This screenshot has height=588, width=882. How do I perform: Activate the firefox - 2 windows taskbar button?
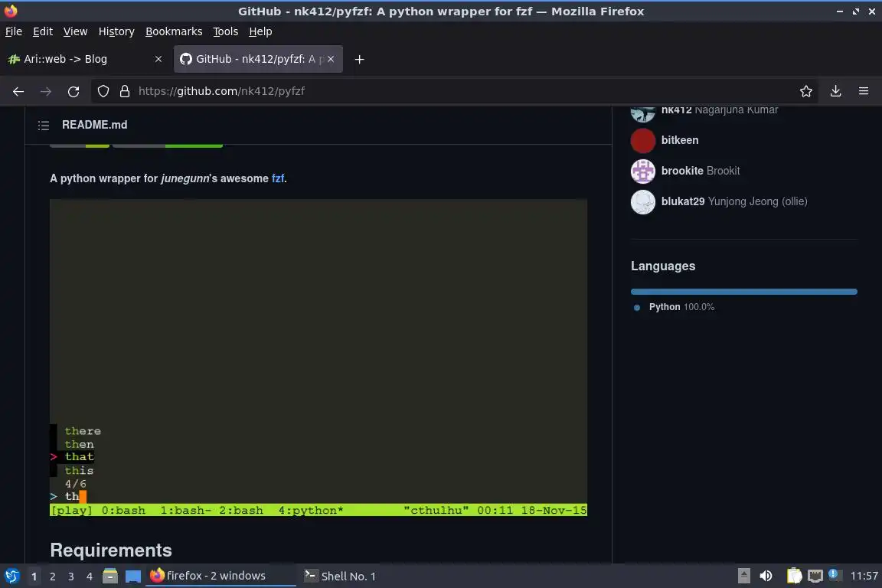[x=220, y=577]
